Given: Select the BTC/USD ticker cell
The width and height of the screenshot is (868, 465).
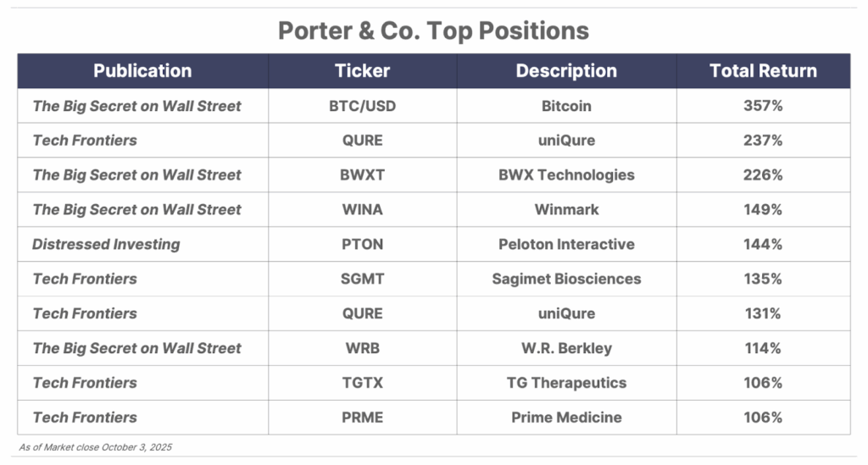Looking at the screenshot, I should [x=362, y=106].
